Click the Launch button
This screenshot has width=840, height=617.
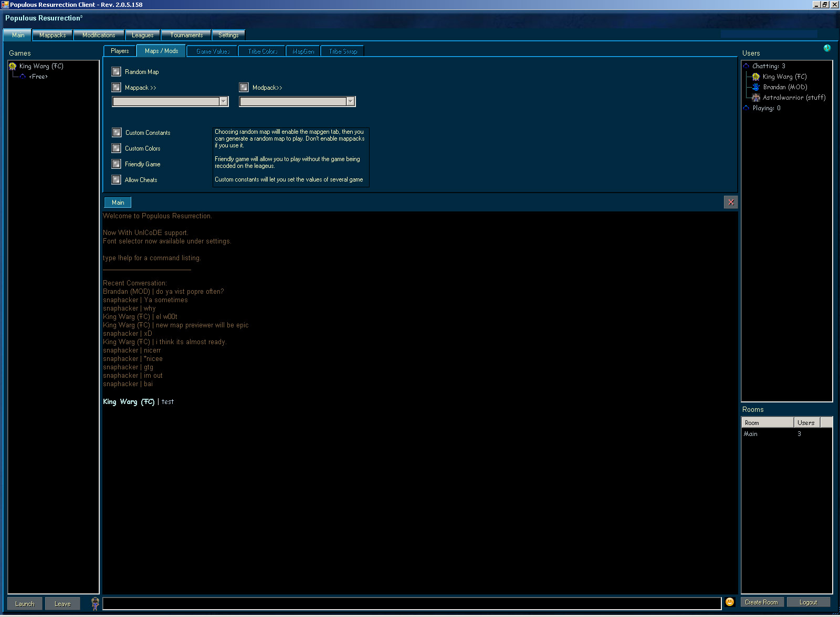(25, 603)
